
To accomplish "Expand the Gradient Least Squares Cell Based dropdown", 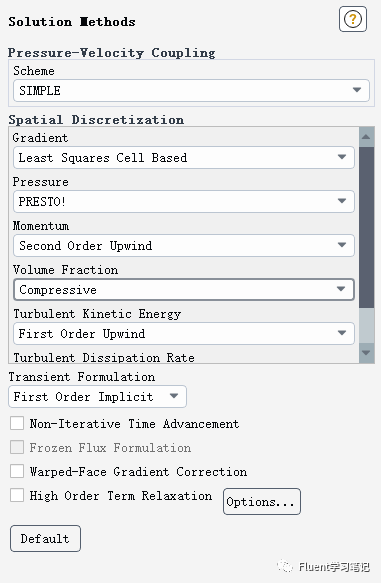I will pos(184,157).
